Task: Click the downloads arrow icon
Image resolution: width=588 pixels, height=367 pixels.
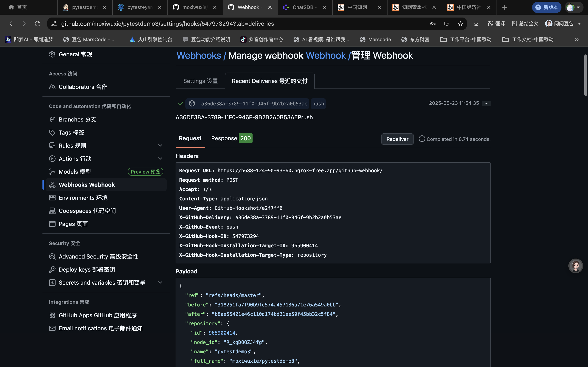Action: click(x=476, y=23)
